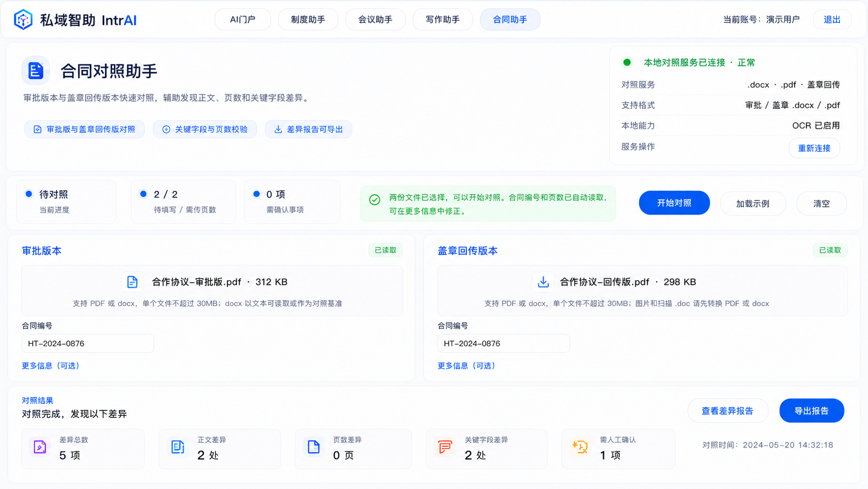Open the AI门户 tab
The height and width of the screenshot is (489, 868).
[242, 20]
